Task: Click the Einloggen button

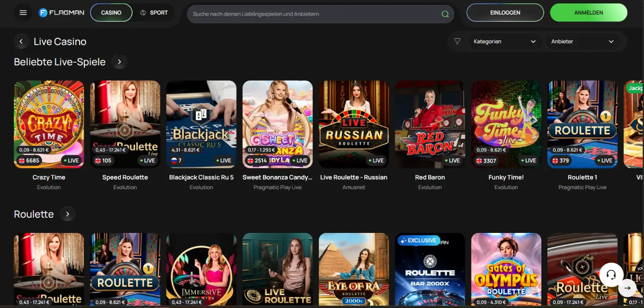Action: tap(505, 13)
